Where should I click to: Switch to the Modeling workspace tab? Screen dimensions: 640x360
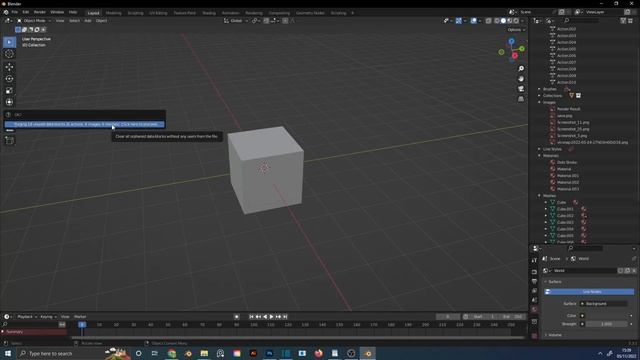(113, 13)
